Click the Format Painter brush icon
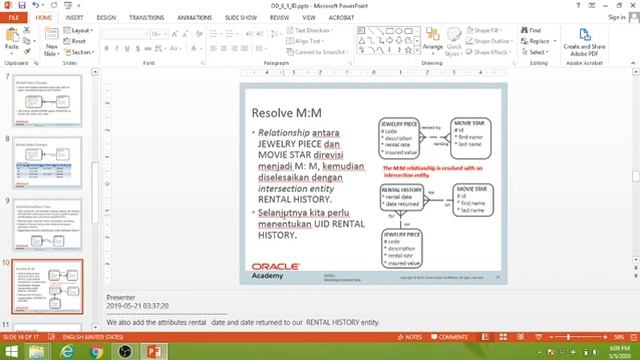Screen dimensions: 640x360 (x=27, y=51)
